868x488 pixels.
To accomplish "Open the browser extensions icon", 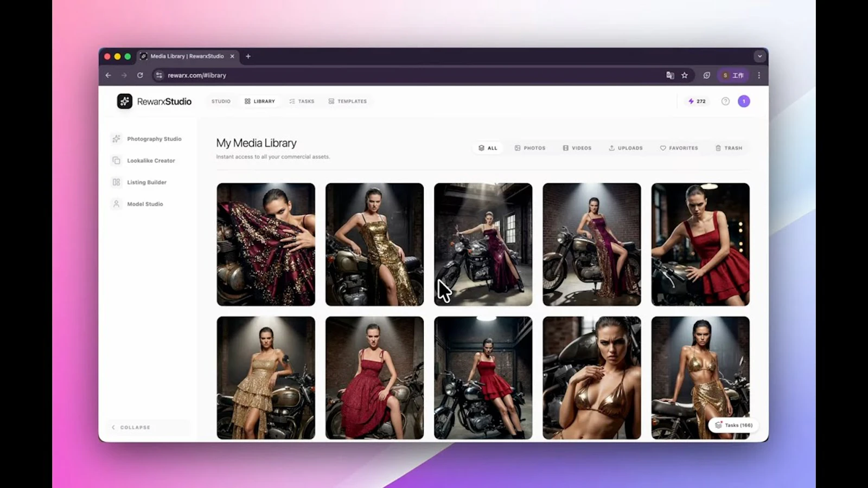I will (706, 75).
